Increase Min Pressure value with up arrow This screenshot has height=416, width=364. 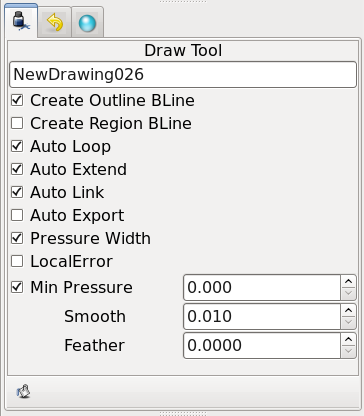348,282
